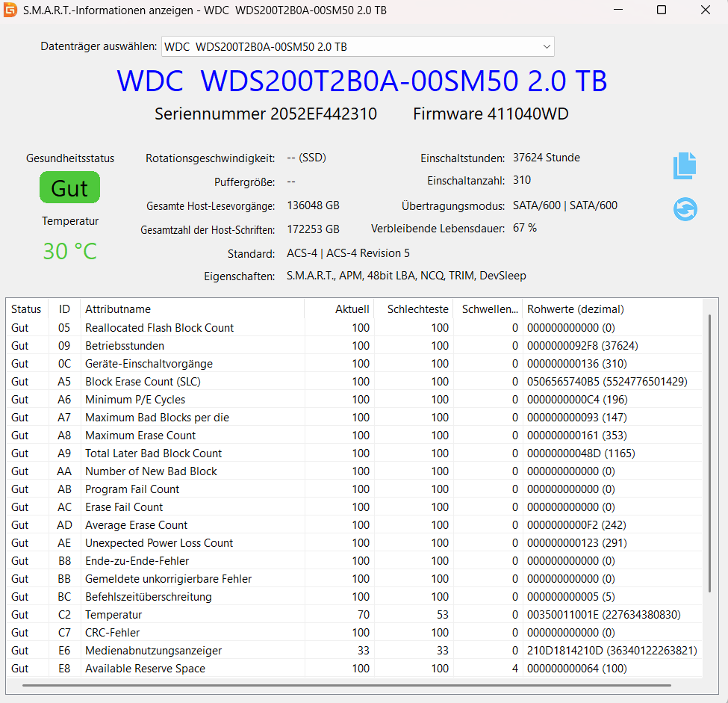
Task: Maximize the S.M.A.R.T. window
Action: (x=662, y=10)
